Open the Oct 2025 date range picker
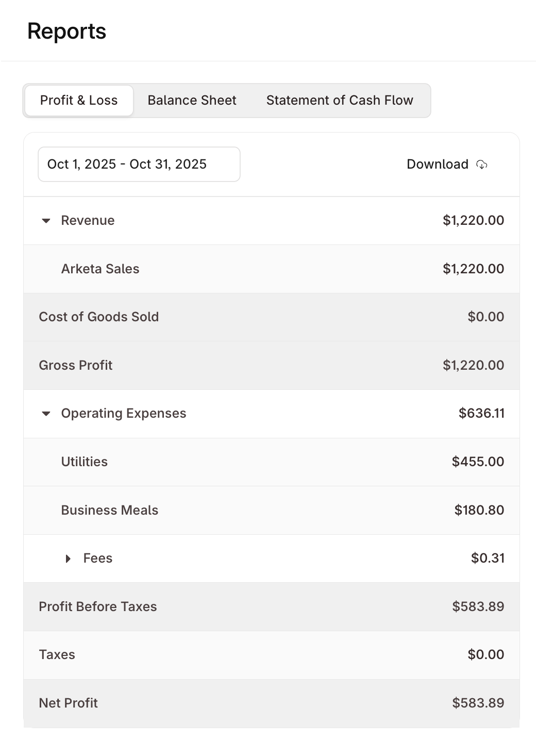The image size is (536, 756). click(x=139, y=165)
